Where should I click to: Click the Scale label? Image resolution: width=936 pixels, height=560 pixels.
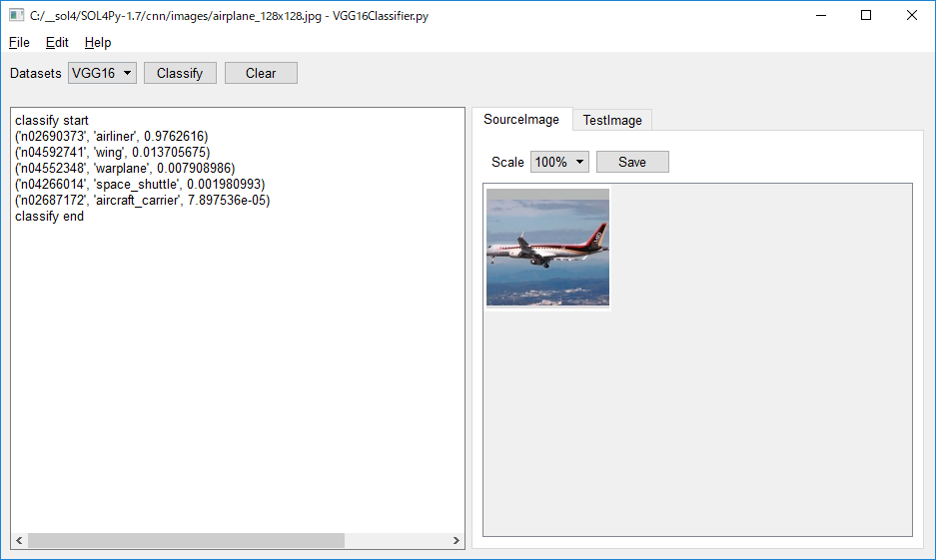pyautogui.click(x=507, y=163)
